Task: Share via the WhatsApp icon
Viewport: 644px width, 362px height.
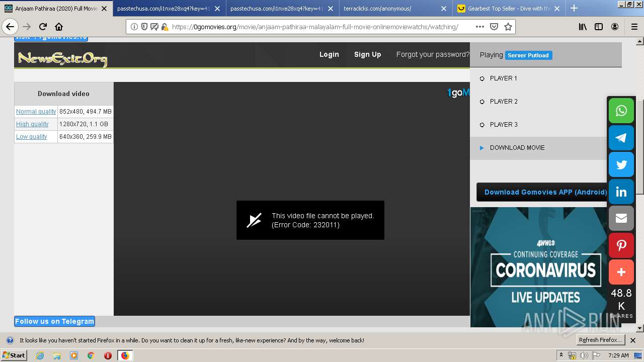Action: pyautogui.click(x=621, y=111)
